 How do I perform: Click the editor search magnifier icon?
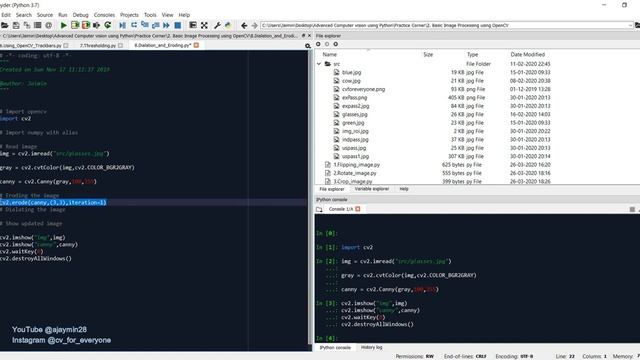(x=308, y=46)
